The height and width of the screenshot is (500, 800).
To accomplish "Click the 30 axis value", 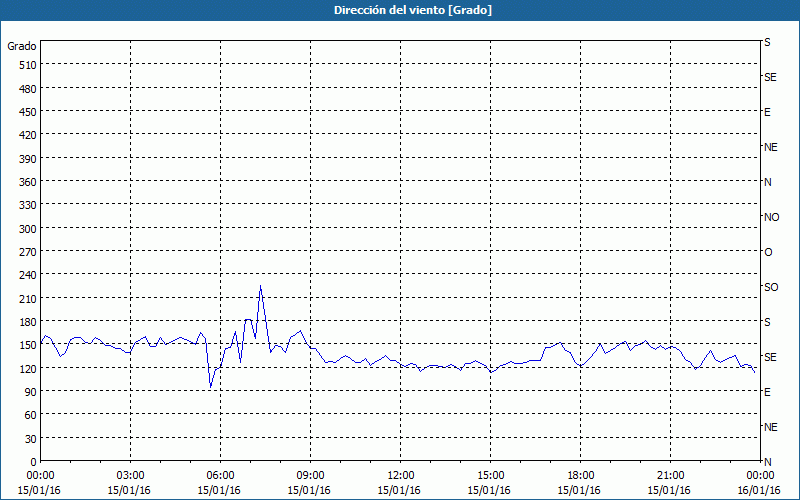I will tap(31, 439).
